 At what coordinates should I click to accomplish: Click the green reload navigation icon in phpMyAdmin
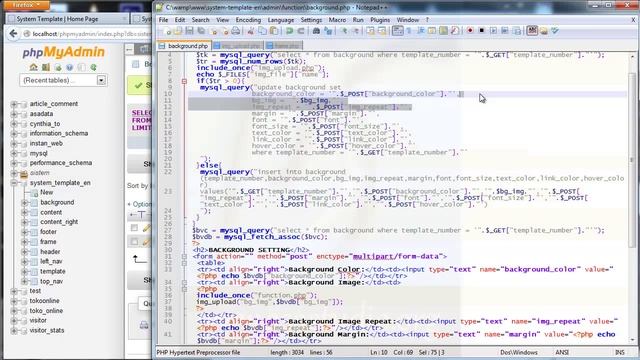tap(93, 67)
